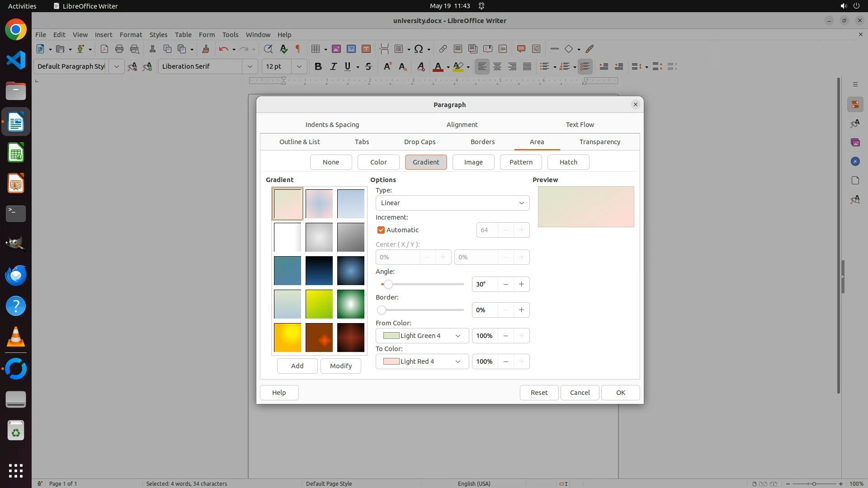Click the Bold formatting icon
The height and width of the screenshot is (488, 868).
point(318,66)
